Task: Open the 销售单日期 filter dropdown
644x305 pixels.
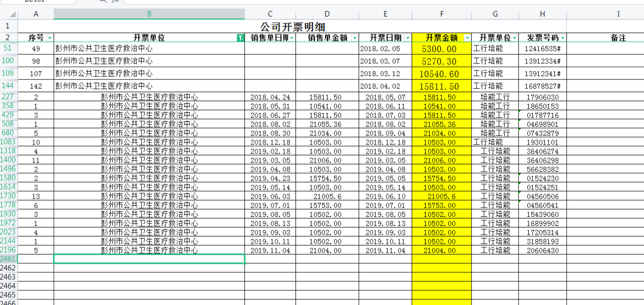Action: pos(291,38)
